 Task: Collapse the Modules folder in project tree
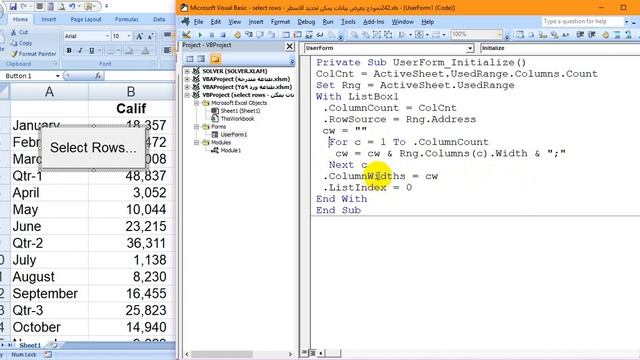196,142
